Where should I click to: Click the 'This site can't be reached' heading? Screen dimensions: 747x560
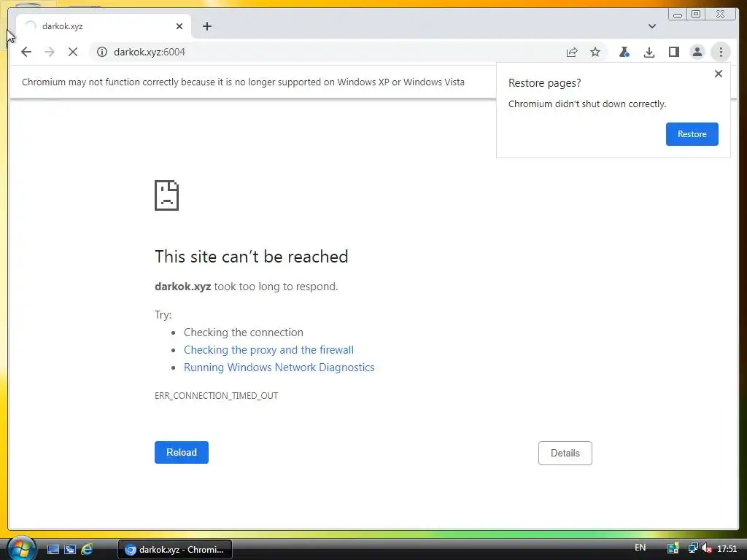coord(252,257)
